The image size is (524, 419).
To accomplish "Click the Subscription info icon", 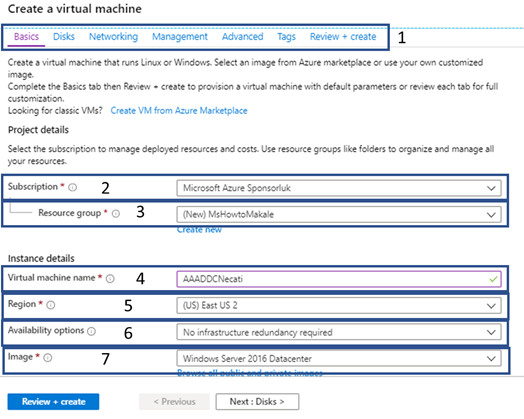I will coord(73,187).
